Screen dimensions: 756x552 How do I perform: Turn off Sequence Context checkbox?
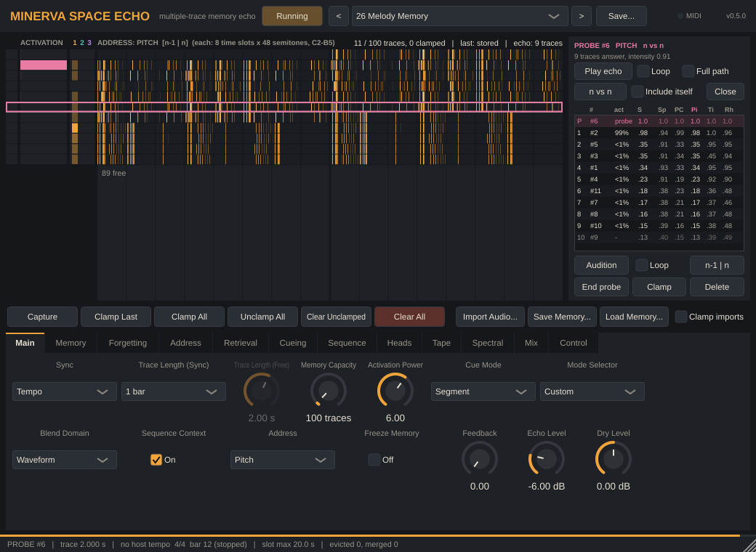click(x=156, y=460)
